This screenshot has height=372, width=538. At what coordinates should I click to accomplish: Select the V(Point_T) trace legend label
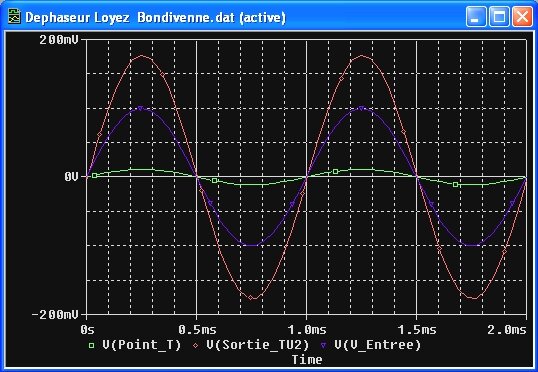click(142, 345)
